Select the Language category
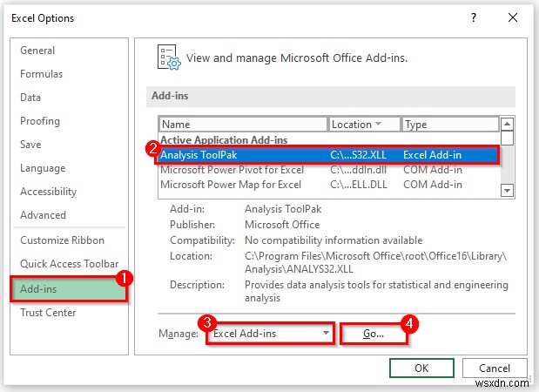 point(43,168)
